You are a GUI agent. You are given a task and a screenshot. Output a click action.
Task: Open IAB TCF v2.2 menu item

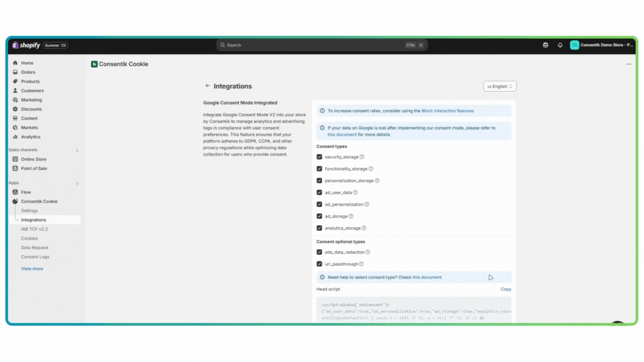[x=35, y=229]
